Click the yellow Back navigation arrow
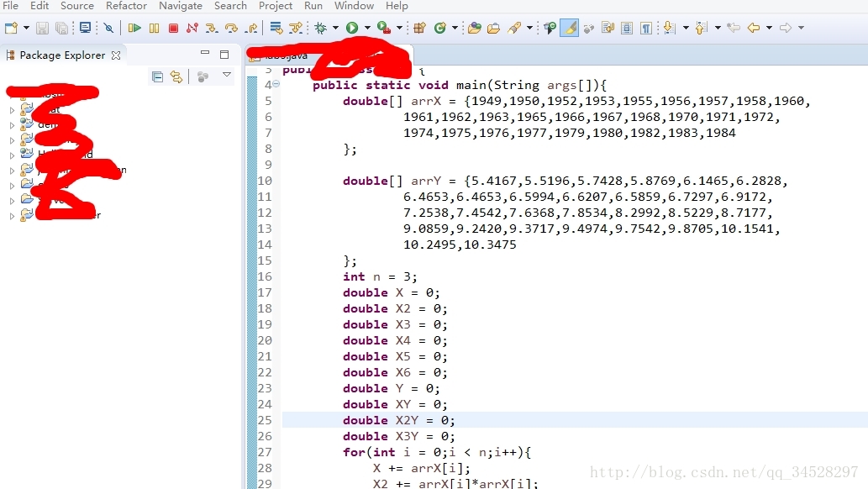 pyautogui.click(x=754, y=28)
